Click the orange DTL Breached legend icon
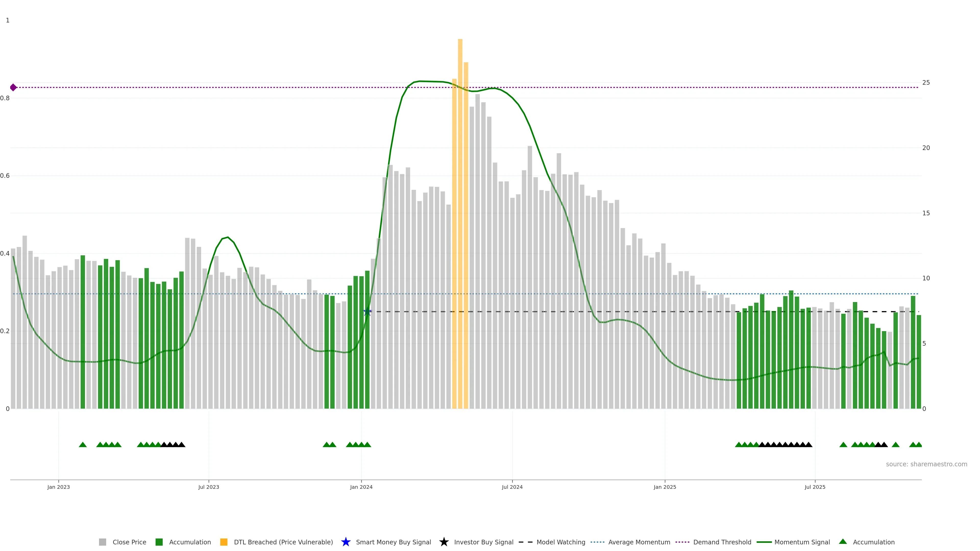 pos(224,542)
